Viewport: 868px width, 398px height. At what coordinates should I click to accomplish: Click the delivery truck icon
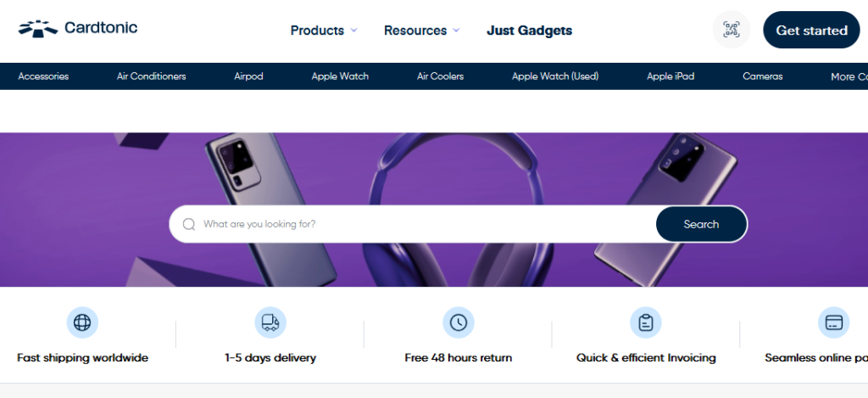[270, 322]
